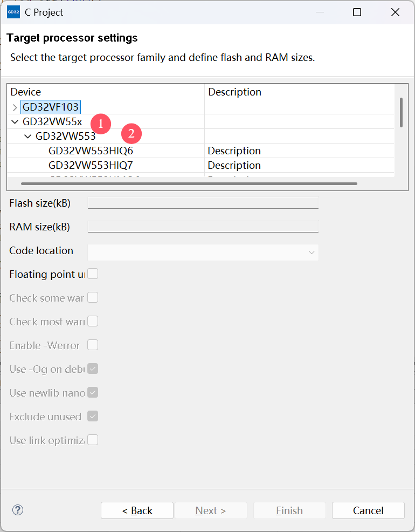Toggle Use newlib nano checkbox
The height and width of the screenshot is (532, 415).
[x=93, y=392]
